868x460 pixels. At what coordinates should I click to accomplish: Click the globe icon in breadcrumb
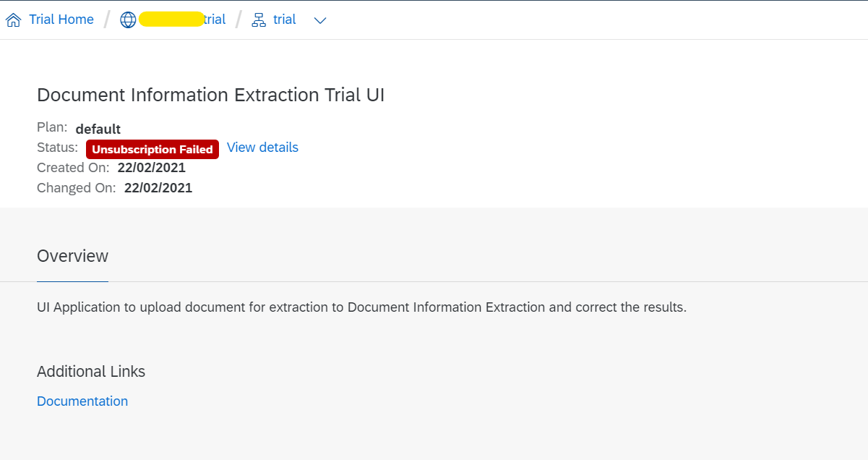[128, 20]
